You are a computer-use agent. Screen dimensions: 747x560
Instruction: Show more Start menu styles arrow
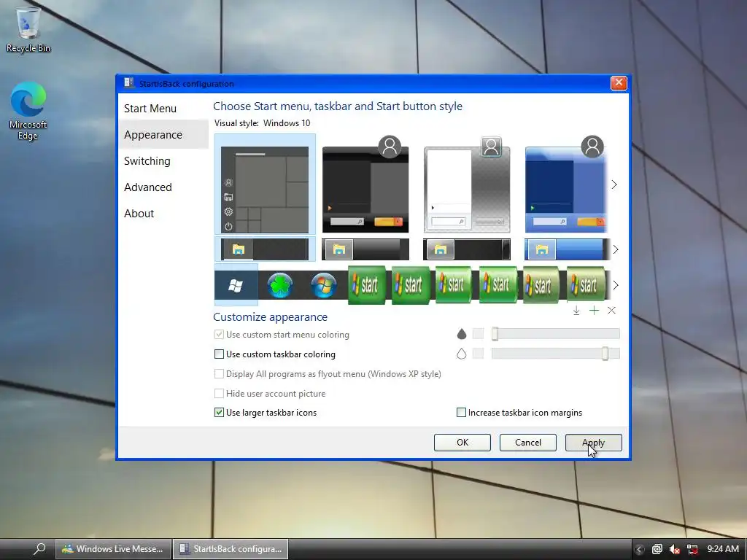point(614,184)
